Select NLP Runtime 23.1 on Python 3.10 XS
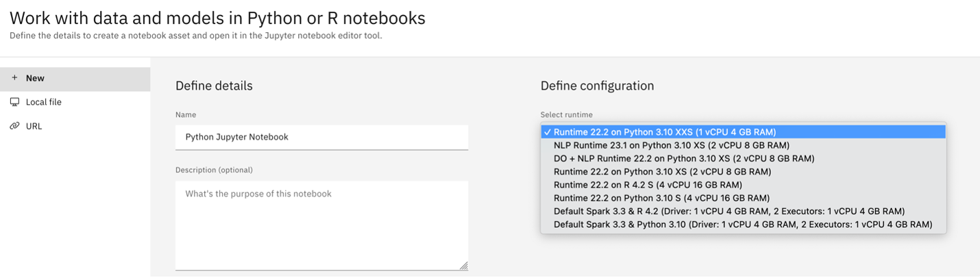Image resolution: width=980 pixels, height=280 pixels. click(x=671, y=145)
